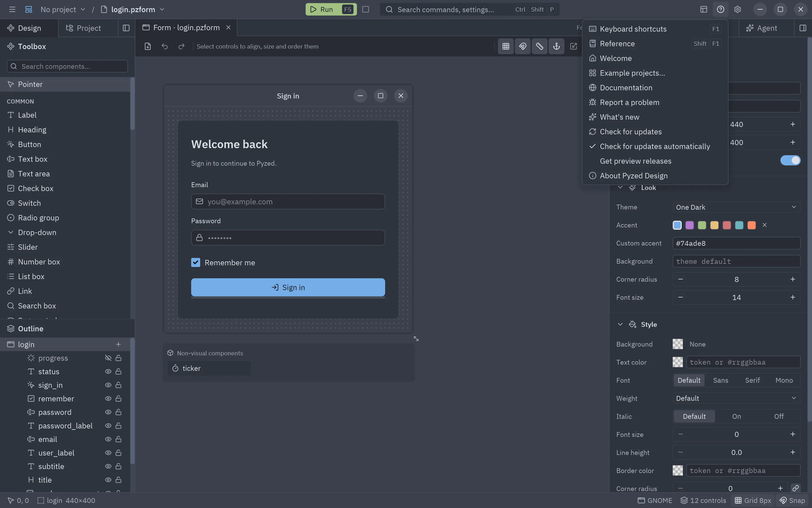Open the settings gear icon

[x=737, y=9]
